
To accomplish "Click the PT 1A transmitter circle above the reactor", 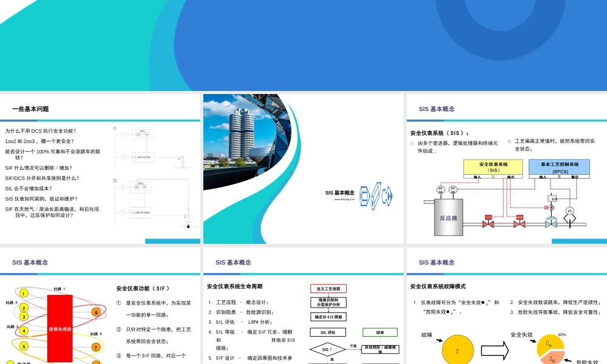I will coord(441,190).
